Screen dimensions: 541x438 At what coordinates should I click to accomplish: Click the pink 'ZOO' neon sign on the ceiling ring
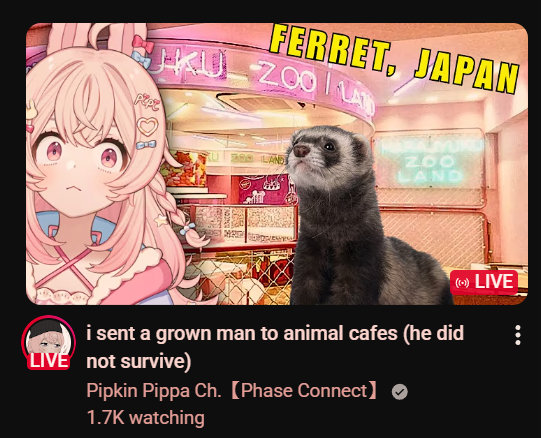pyautogui.click(x=287, y=78)
